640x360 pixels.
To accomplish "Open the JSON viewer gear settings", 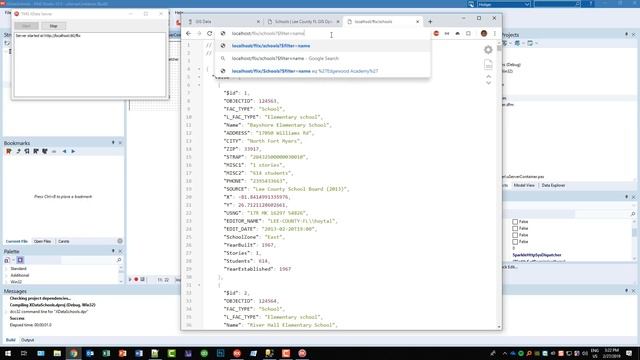I will tap(488, 50).
